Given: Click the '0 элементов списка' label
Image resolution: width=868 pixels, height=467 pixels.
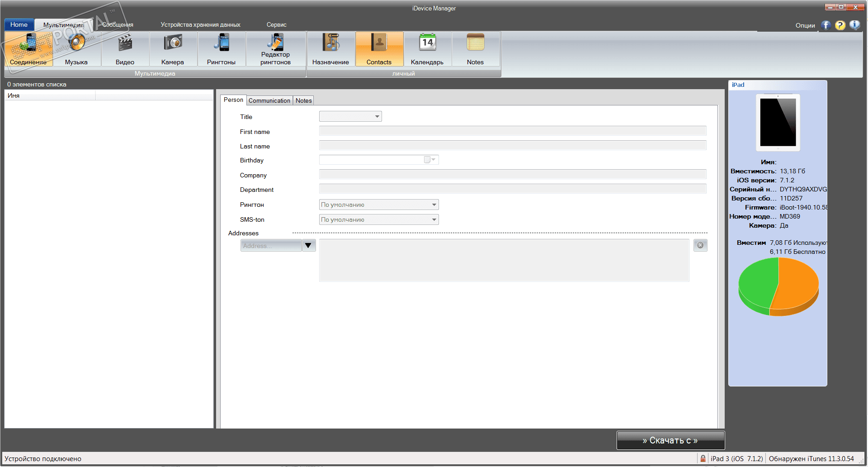Looking at the screenshot, I should pyautogui.click(x=37, y=84).
